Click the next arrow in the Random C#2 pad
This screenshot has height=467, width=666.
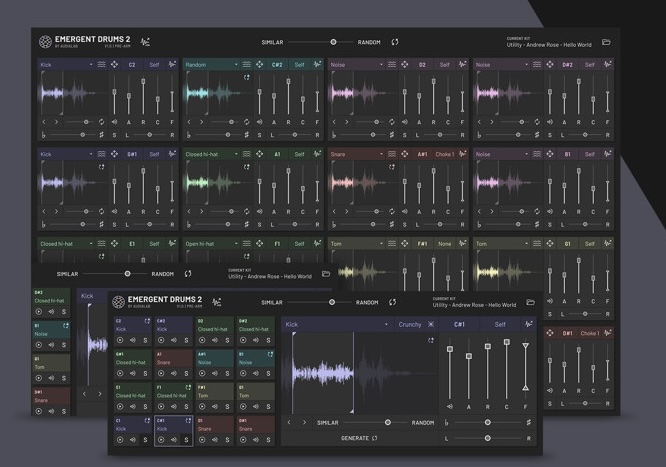click(202, 122)
